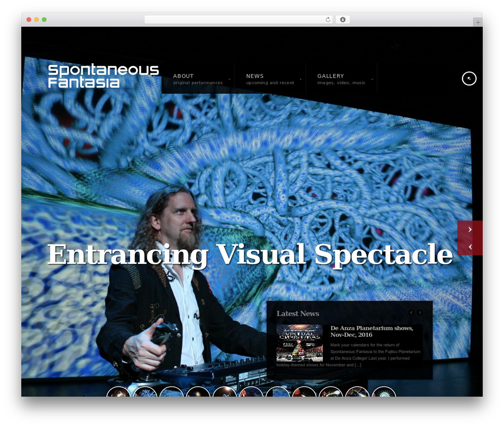This screenshot has height=427, width=504.
Task: Click the Virtual Christmas news thumbnail
Action: pos(300,343)
